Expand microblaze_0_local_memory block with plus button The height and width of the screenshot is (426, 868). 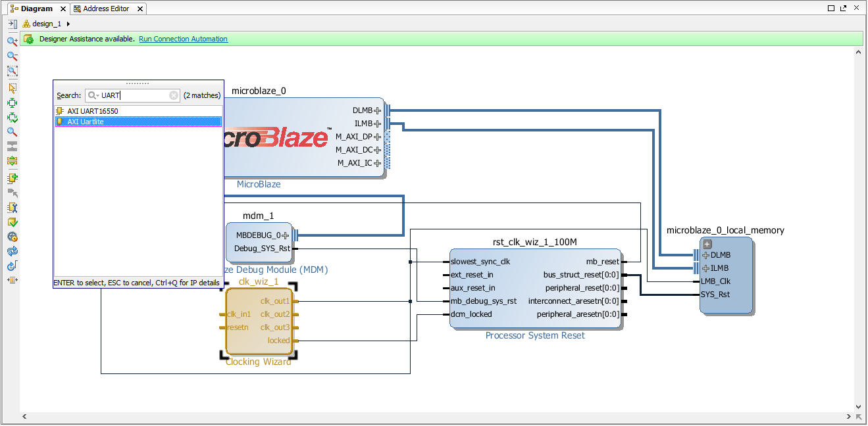tap(707, 244)
